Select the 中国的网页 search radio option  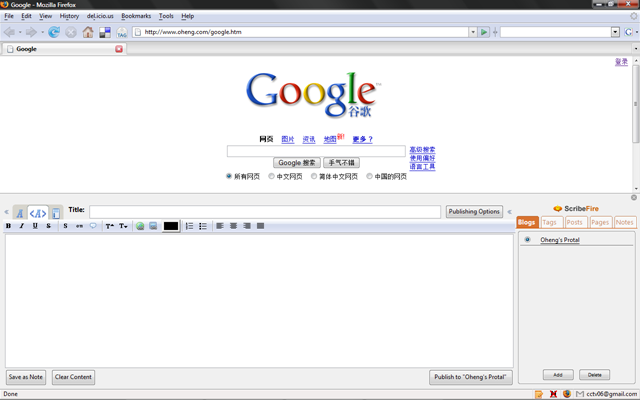369,176
